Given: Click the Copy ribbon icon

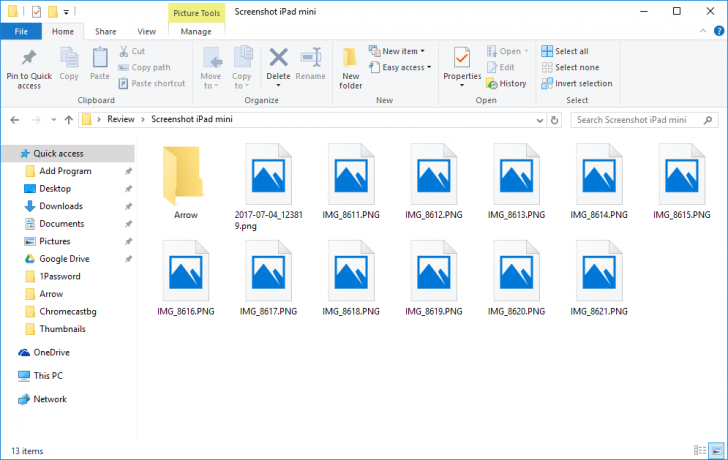Looking at the screenshot, I should [69, 58].
